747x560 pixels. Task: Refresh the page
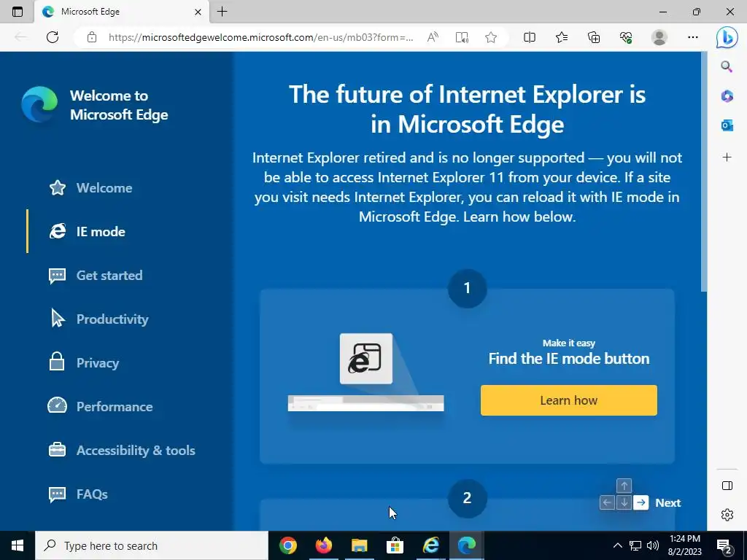coord(53,37)
